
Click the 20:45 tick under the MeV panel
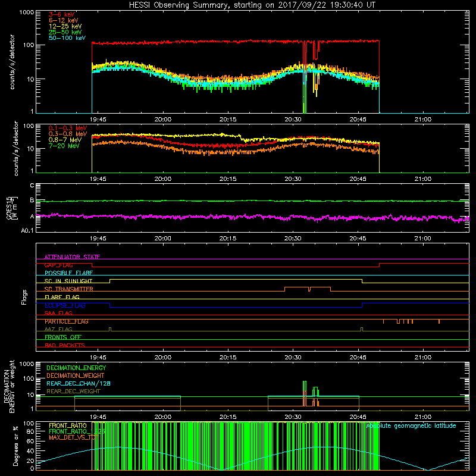(358, 179)
